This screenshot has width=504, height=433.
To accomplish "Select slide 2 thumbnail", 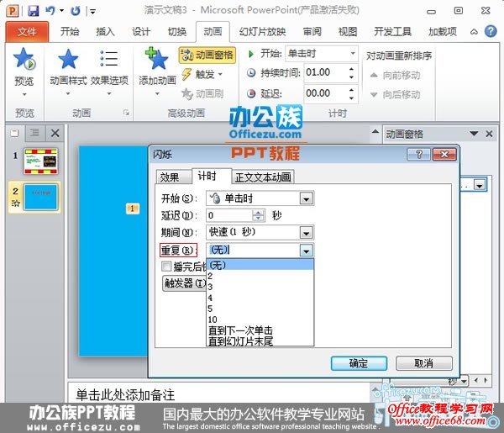I will pyautogui.click(x=41, y=198).
